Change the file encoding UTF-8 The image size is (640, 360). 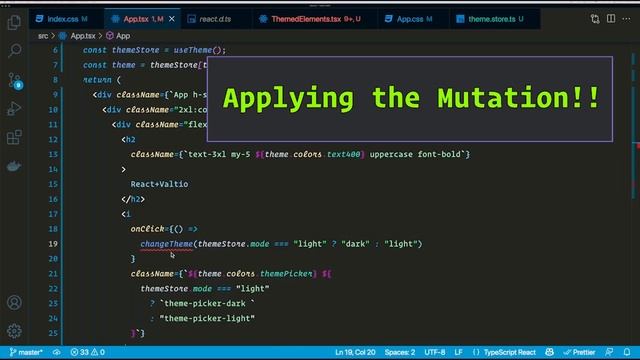(434, 352)
